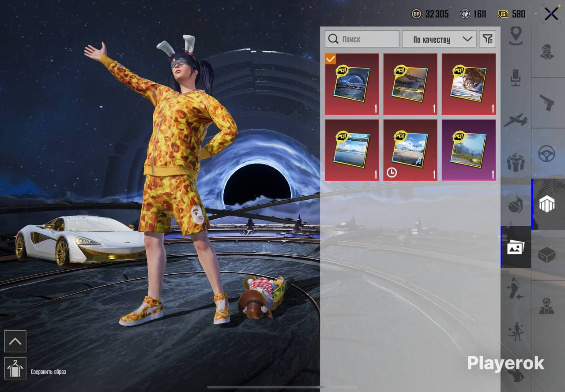
Task: Click the Сохранить образ label
Action: [x=49, y=372]
